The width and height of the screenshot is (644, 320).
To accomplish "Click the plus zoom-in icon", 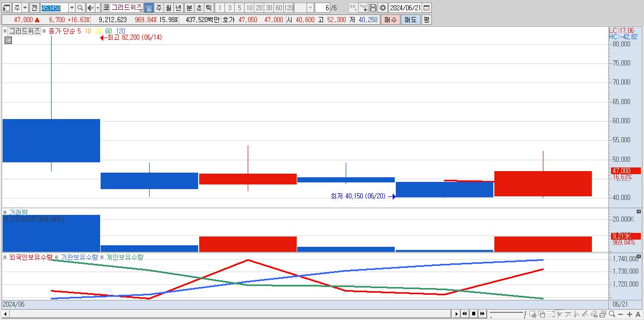I will coord(629,314).
